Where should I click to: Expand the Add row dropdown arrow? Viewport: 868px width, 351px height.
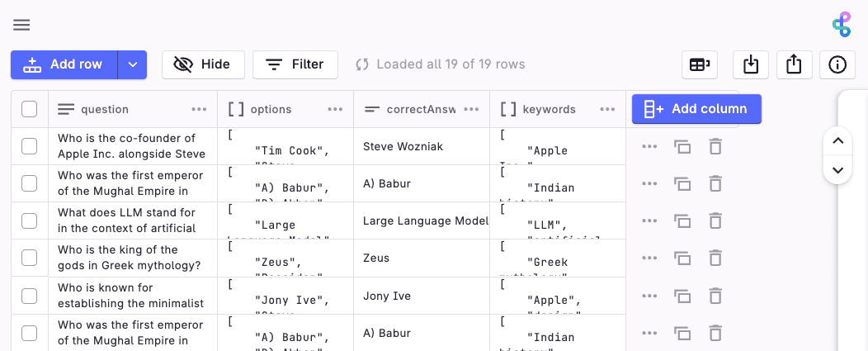coord(133,64)
